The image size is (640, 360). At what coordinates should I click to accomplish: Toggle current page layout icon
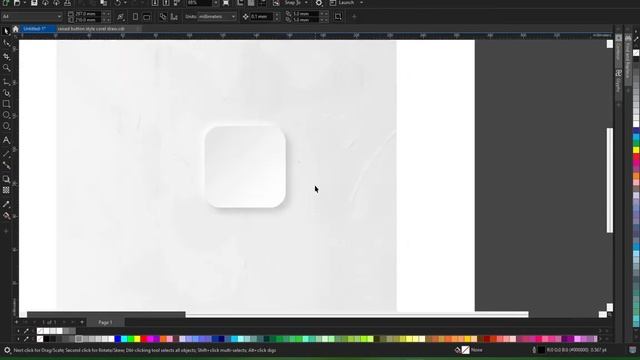click(174, 17)
